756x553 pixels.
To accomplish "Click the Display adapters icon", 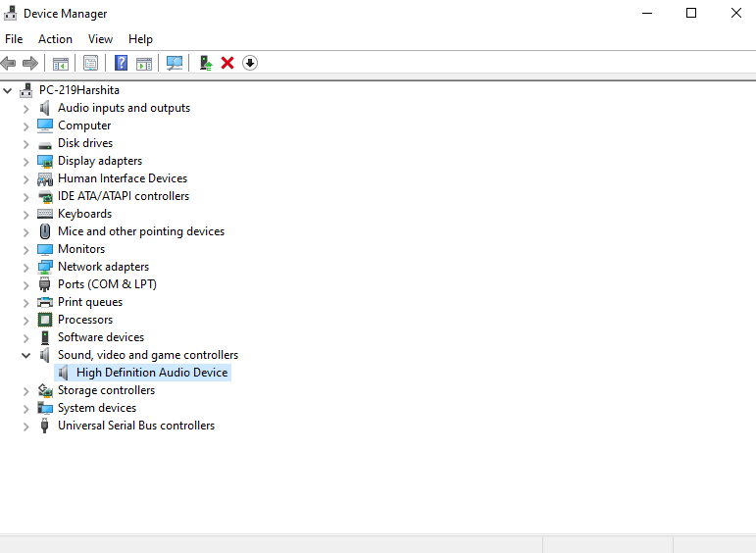I will tap(45, 161).
